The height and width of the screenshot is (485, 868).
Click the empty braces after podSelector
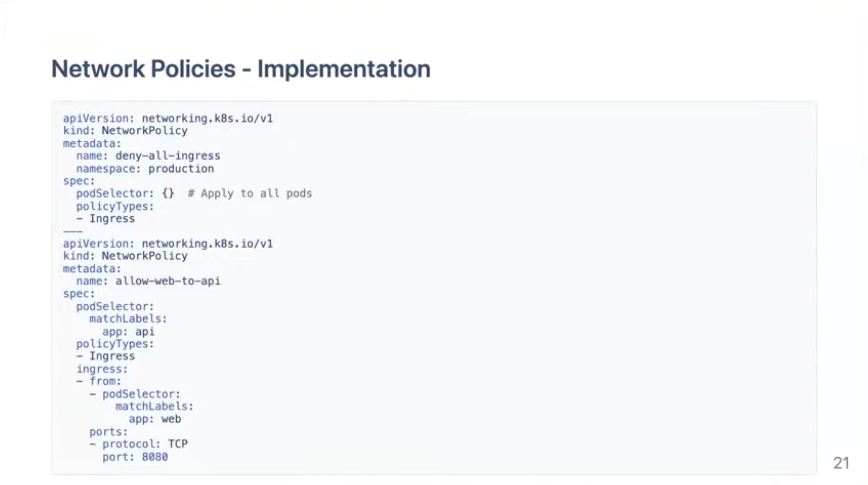[x=168, y=194]
